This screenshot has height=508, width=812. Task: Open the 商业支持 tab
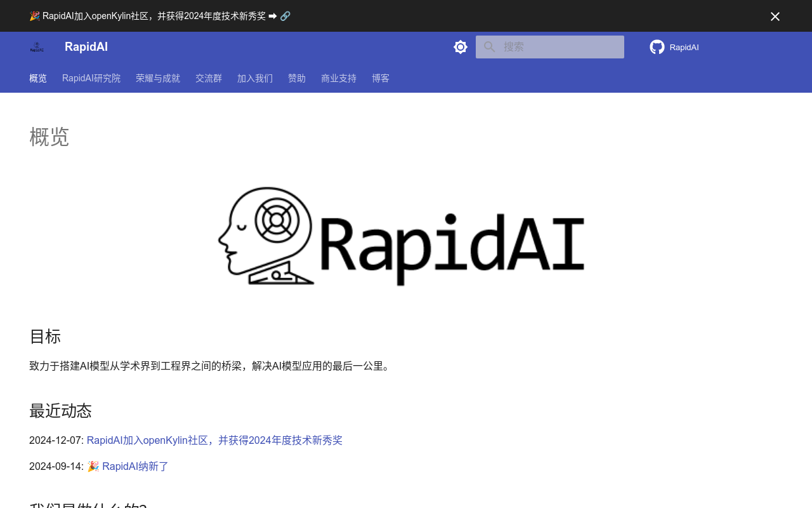[339, 79]
